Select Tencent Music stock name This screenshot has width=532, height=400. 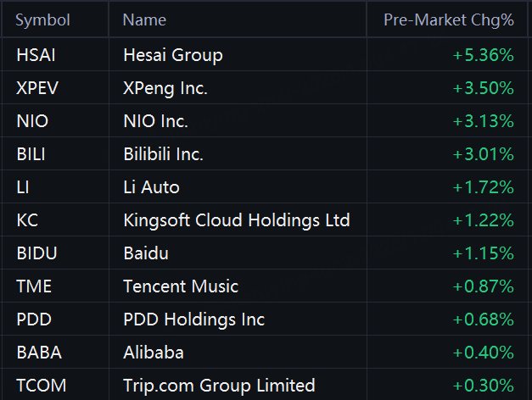181,286
